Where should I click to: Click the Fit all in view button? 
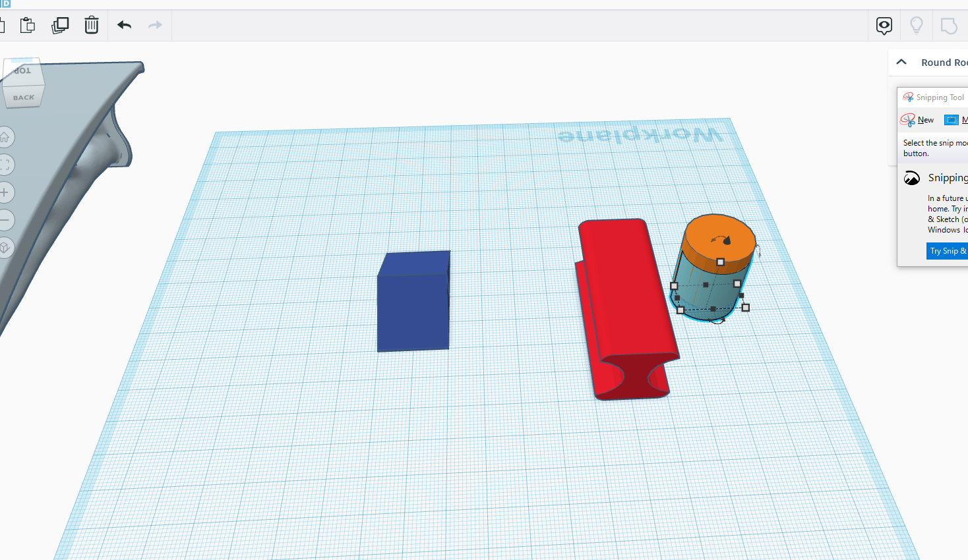pyautogui.click(x=5, y=165)
